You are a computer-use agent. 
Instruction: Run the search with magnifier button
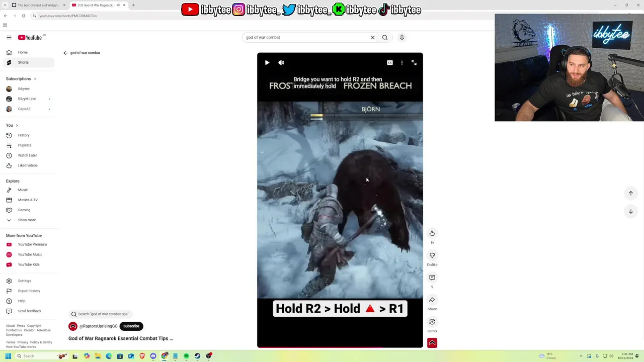point(385,37)
